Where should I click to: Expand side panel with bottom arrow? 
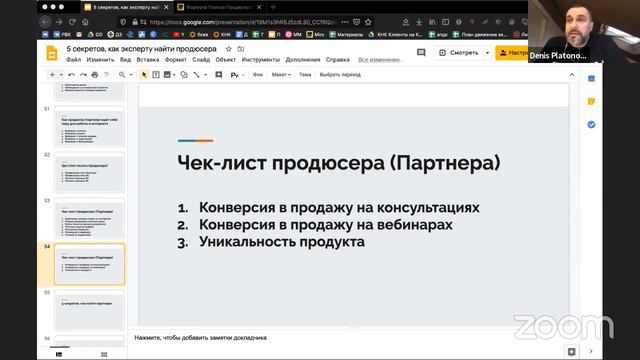click(x=591, y=351)
